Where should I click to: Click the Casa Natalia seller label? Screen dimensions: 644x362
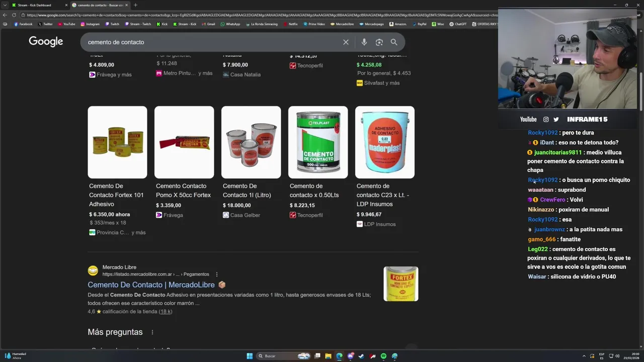[245, 75]
